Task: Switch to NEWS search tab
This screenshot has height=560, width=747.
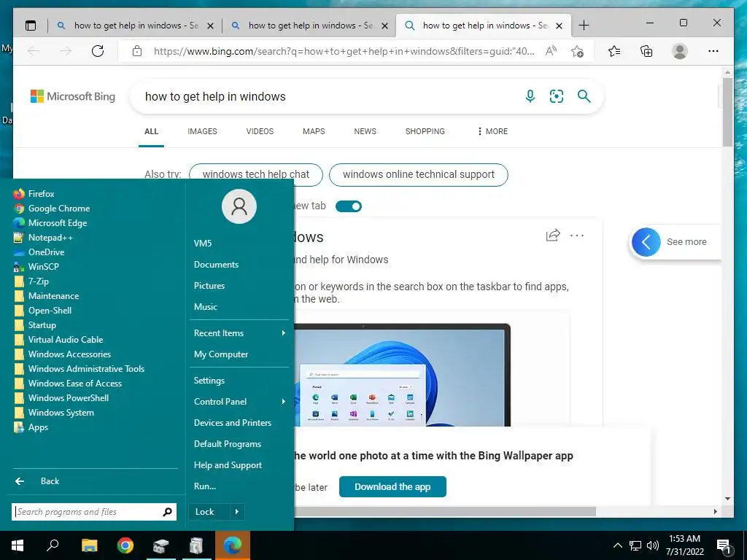Action: click(x=365, y=131)
